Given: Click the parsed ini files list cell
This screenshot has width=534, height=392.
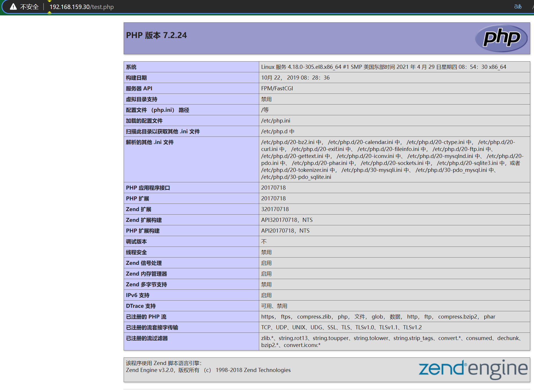Looking at the screenshot, I should pos(394,159).
